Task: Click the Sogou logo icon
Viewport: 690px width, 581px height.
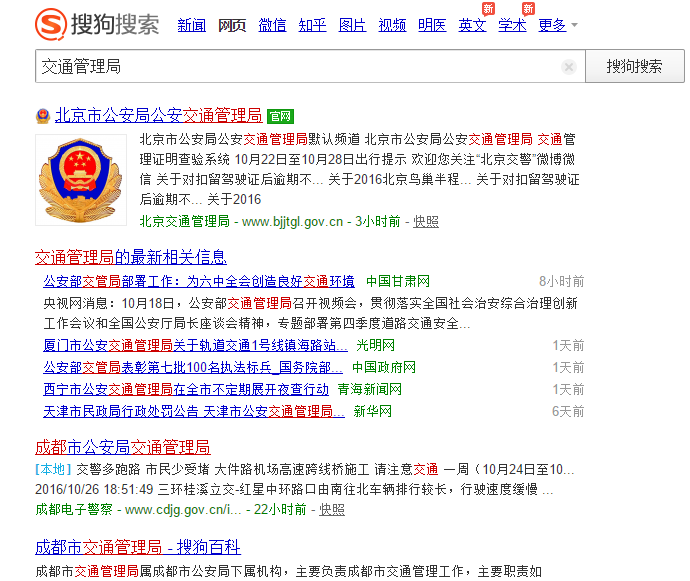Action: tap(51, 24)
